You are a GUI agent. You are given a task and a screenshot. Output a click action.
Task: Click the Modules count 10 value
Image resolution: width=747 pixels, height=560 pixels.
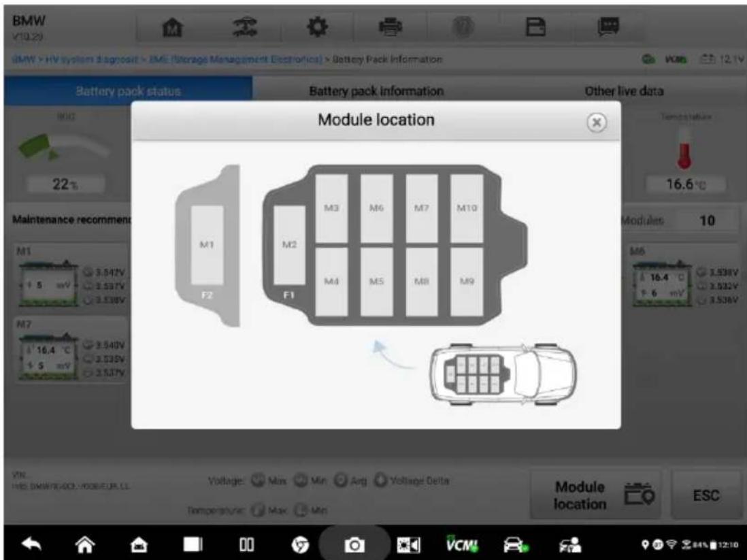pyautogui.click(x=707, y=220)
